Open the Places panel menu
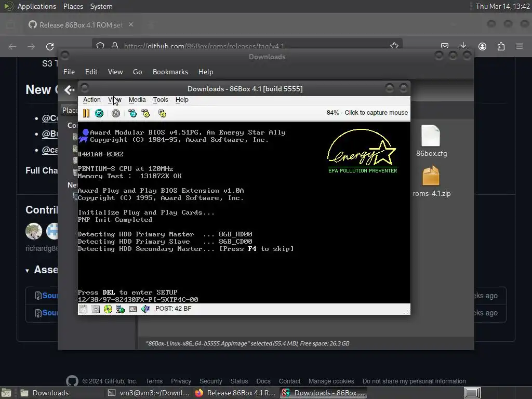The height and width of the screenshot is (399, 532). 73,6
